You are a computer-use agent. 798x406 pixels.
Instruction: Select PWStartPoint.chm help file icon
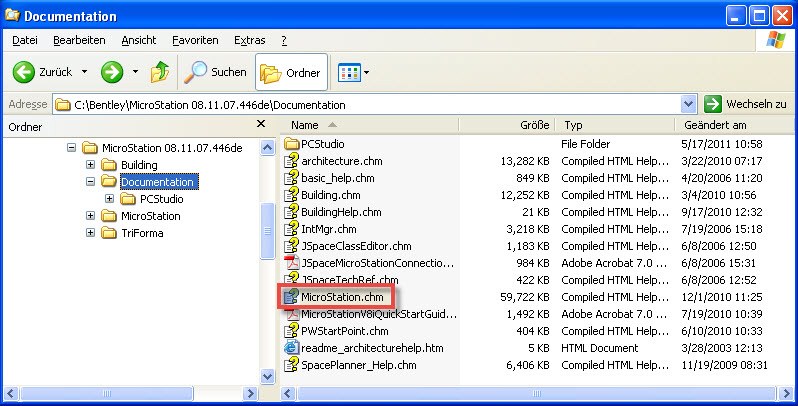[292, 331]
